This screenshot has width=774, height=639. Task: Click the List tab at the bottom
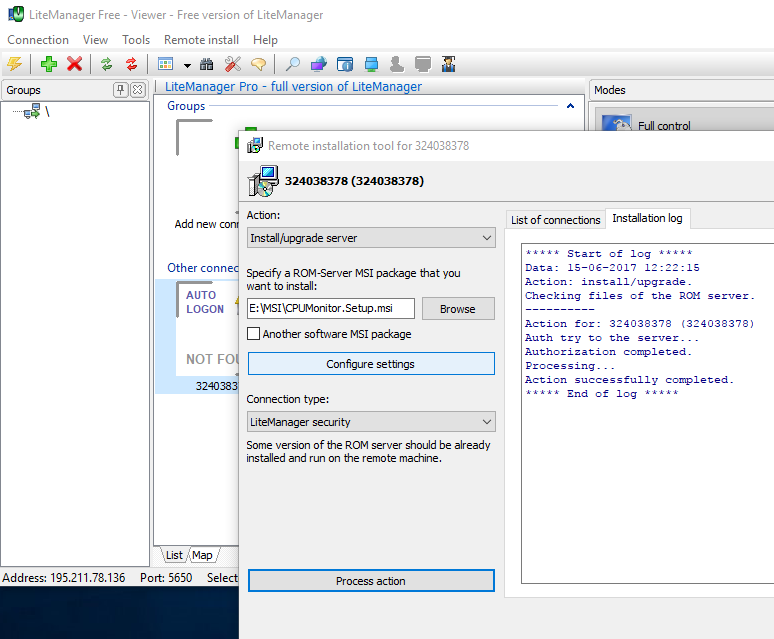tap(174, 555)
